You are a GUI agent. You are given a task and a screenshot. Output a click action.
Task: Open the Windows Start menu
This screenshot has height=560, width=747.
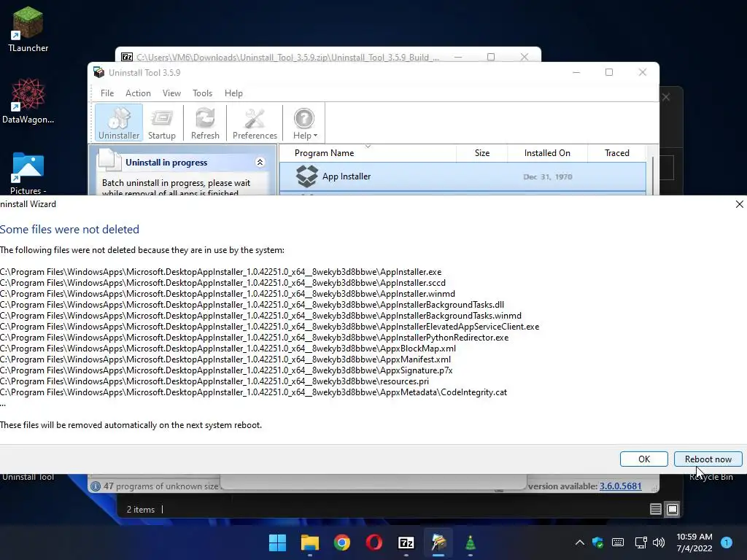click(x=277, y=542)
